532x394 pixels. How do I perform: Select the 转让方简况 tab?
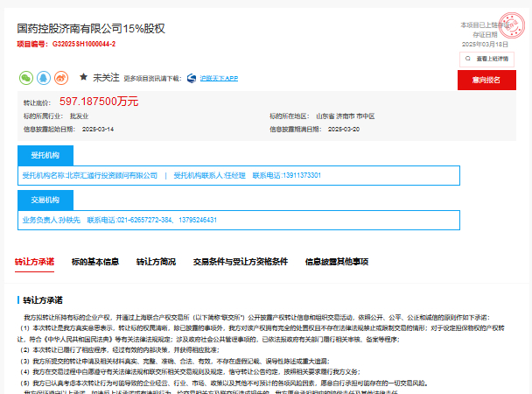pos(156,262)
